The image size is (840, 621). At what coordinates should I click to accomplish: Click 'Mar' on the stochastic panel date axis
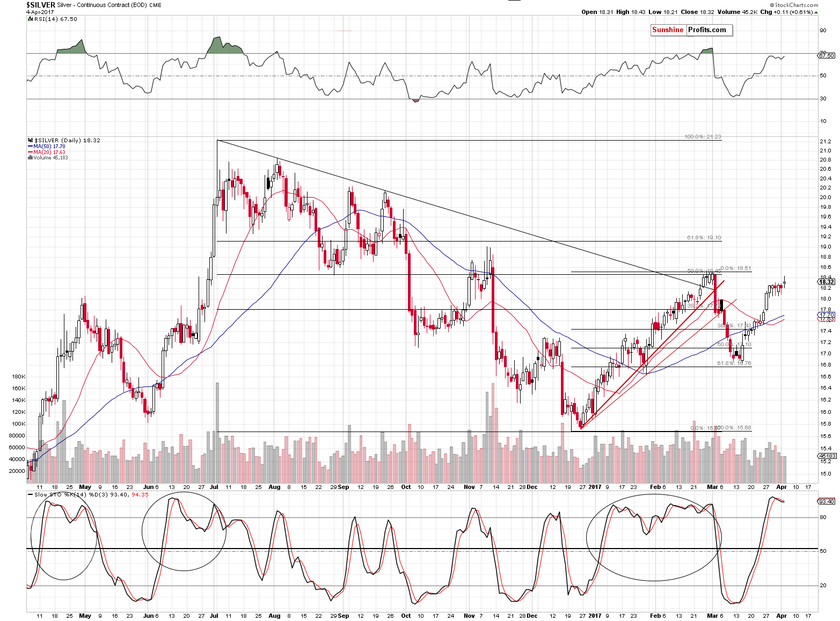[712, 616]
